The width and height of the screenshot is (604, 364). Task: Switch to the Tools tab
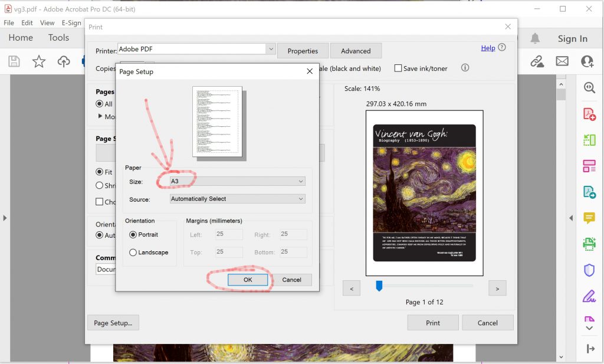tap(58, 37)
